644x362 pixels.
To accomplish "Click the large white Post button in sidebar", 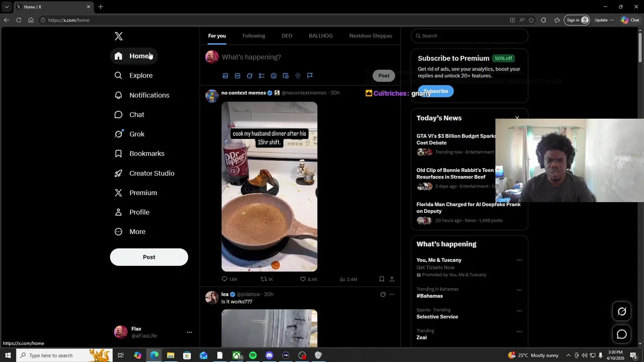I will point(149,257).
